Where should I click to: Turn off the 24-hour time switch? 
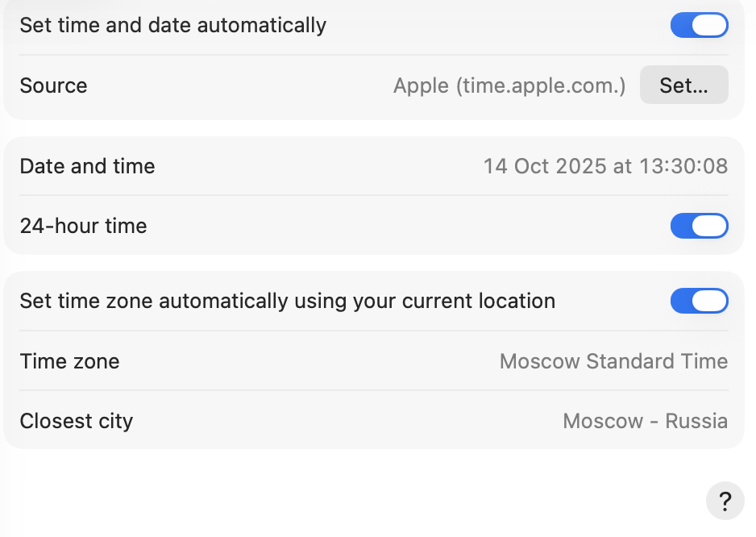[699, 226]
